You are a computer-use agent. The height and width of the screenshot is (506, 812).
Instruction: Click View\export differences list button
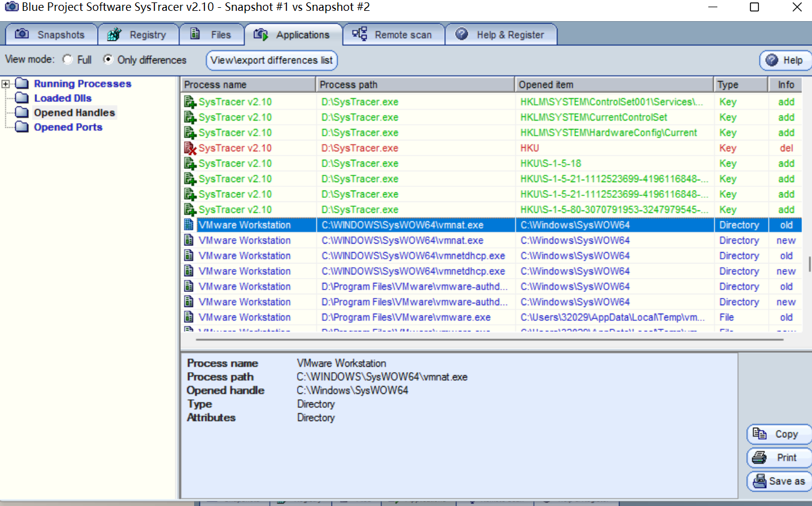pos(272,60)
